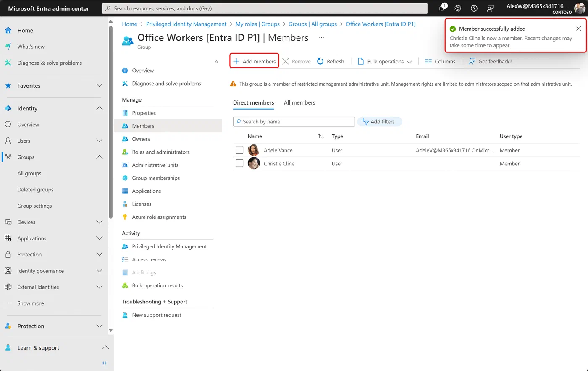
Task: Collapse the Identity section
Action: [x=100, y=108]
